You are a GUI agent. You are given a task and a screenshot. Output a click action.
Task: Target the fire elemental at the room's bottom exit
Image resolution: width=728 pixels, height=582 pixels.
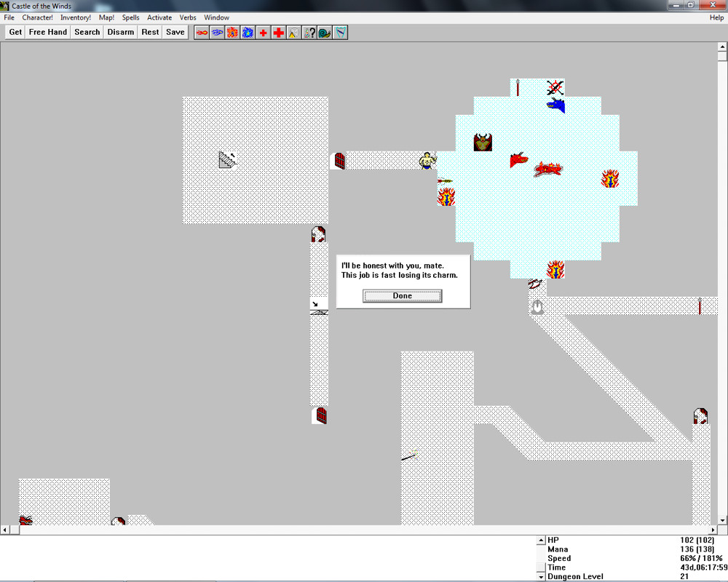555,269
